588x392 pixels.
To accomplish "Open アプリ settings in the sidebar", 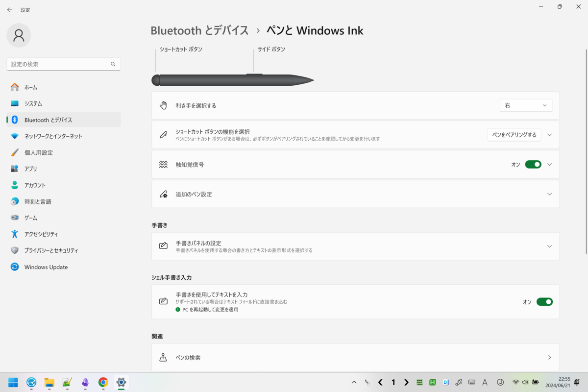I will (x=64, y=169).
